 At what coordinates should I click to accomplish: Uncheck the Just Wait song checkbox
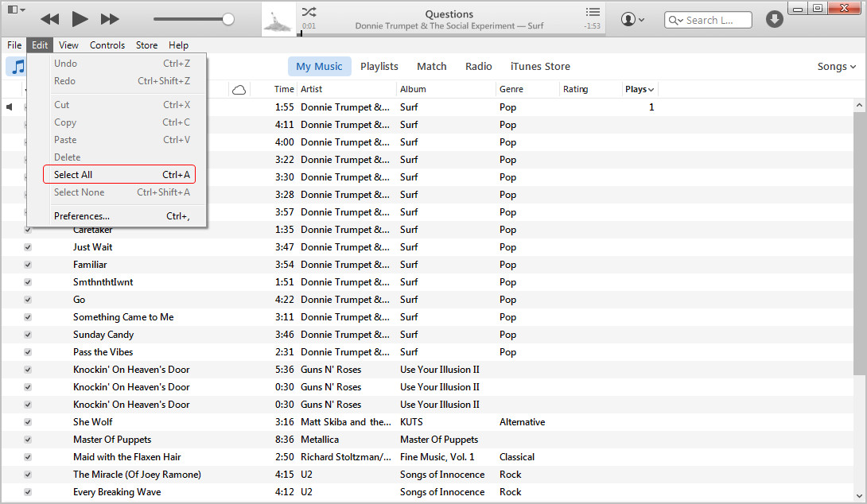pyautogui.click(x=28, y=247)
